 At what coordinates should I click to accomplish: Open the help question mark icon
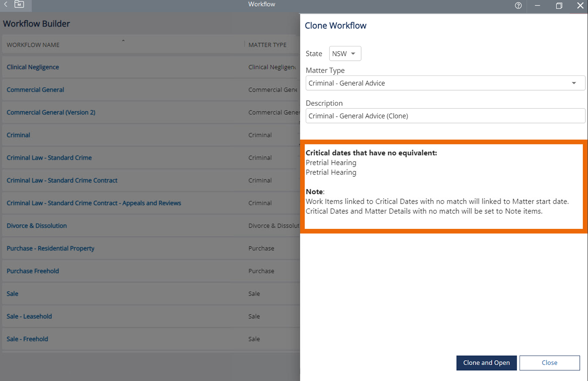click(x=518, y=6)
